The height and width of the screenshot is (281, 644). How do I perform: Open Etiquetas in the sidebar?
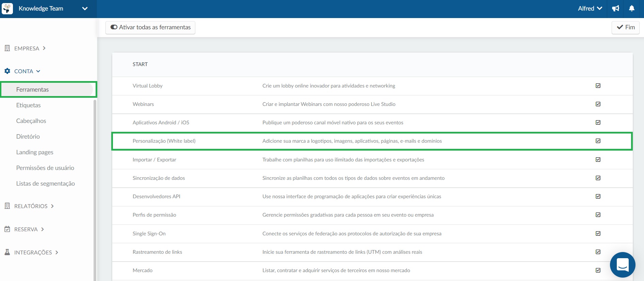point(29,105)
